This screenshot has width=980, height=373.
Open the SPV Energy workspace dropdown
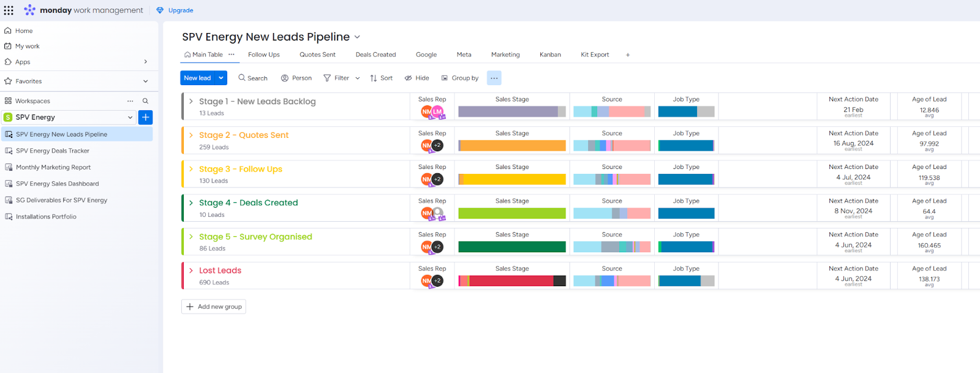coord(130,118)
